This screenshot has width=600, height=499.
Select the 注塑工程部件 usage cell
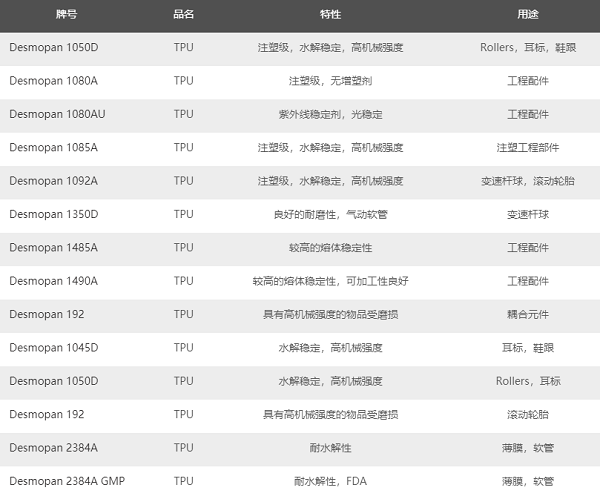528,148
